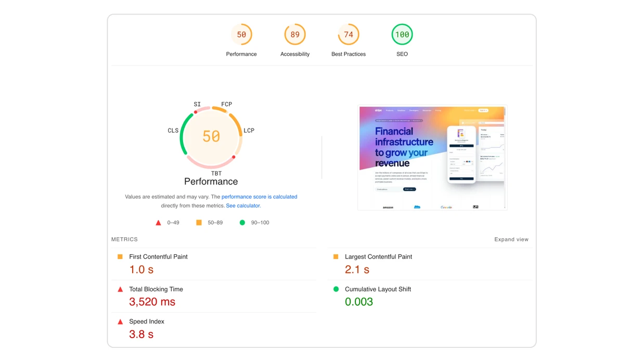Open the 'performance score is calculated' link
Screen dimensions: 644x362
260,197
